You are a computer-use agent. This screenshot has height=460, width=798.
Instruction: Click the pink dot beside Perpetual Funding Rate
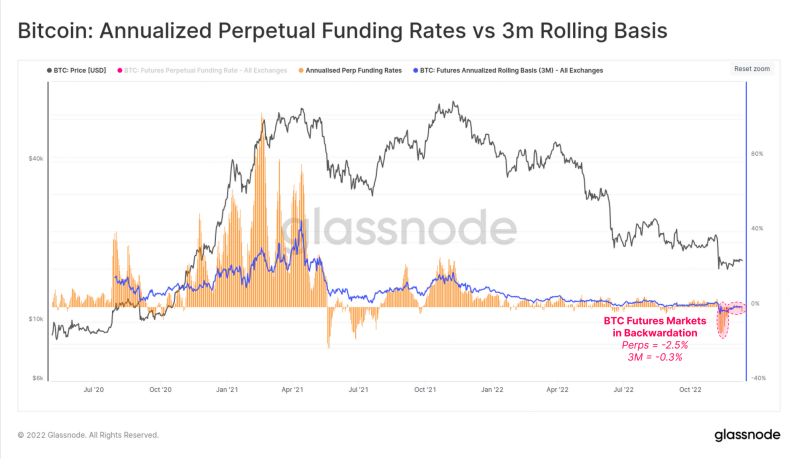(x=120, y=71)
